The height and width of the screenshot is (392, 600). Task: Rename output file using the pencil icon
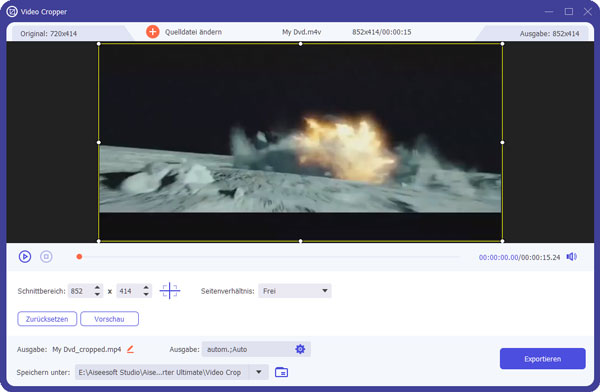pos(130,349)
